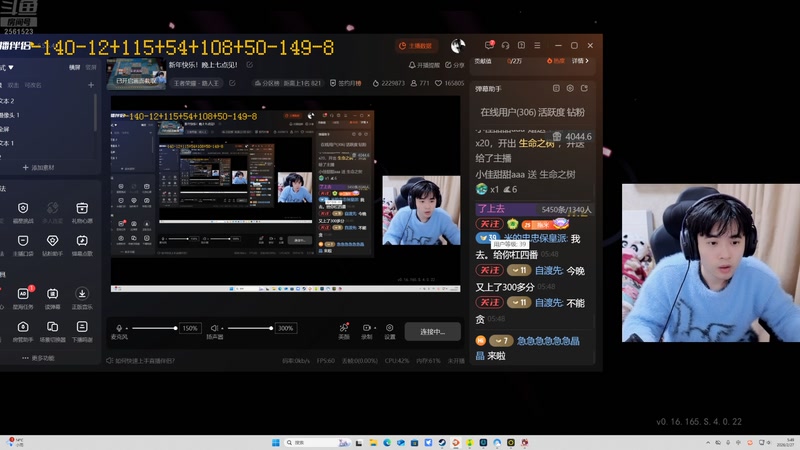The width and height of the screenshot is (800, 450).
Task: Open File Explorer from taskbar
Action: click(373, 442)
